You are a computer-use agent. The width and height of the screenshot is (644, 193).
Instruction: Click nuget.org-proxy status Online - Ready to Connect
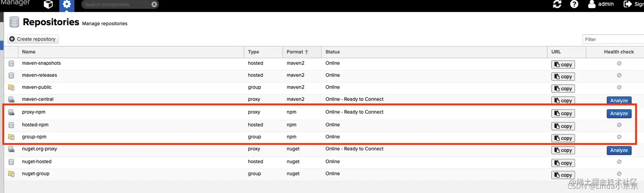(x=354, y=149)
